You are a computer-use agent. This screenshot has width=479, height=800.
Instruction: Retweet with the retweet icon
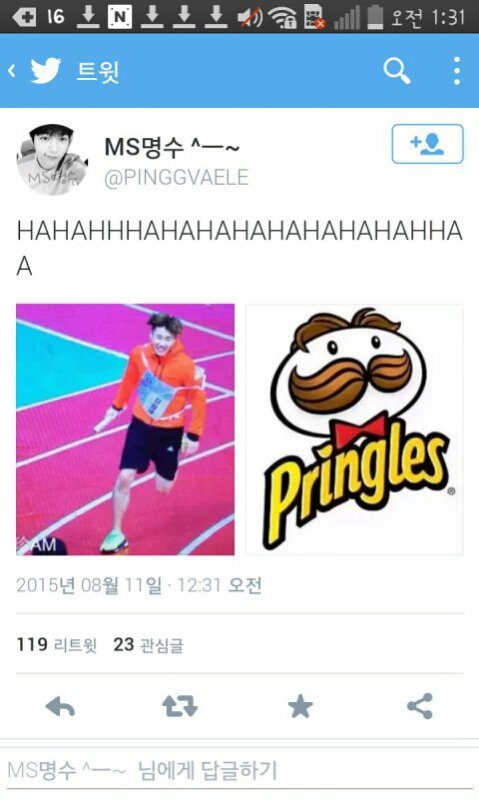point(180,707)
